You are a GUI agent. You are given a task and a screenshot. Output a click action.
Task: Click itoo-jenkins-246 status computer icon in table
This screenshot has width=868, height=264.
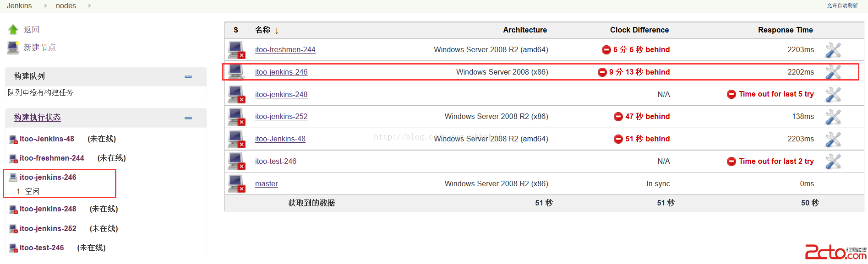coord(236,72)
